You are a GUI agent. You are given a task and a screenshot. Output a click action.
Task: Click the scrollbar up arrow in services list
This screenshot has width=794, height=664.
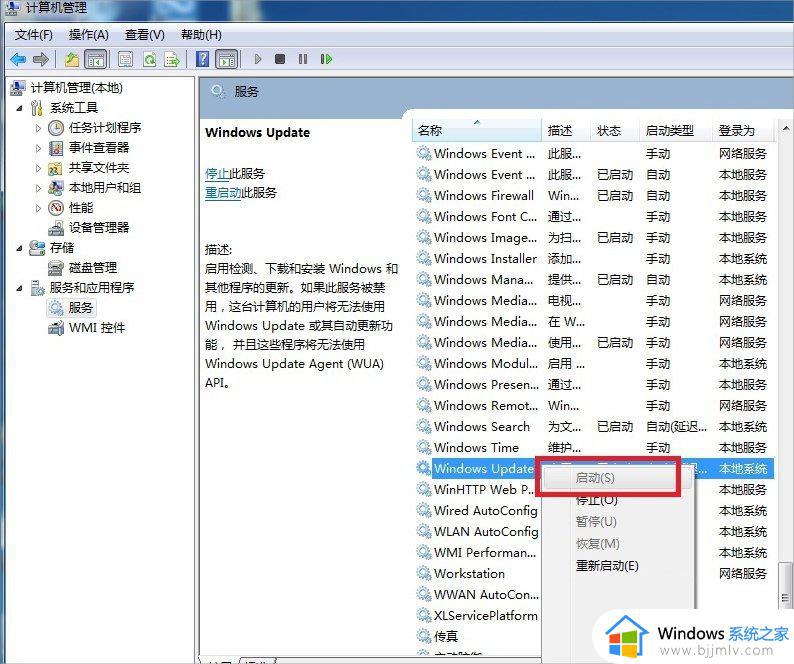click(x=785, y=128)
